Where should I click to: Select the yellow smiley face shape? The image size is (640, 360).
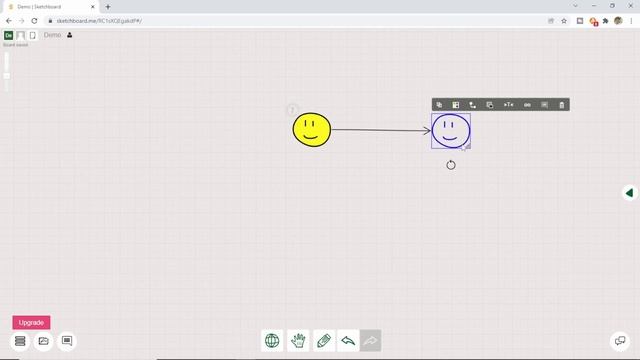[x=311, y=130]
